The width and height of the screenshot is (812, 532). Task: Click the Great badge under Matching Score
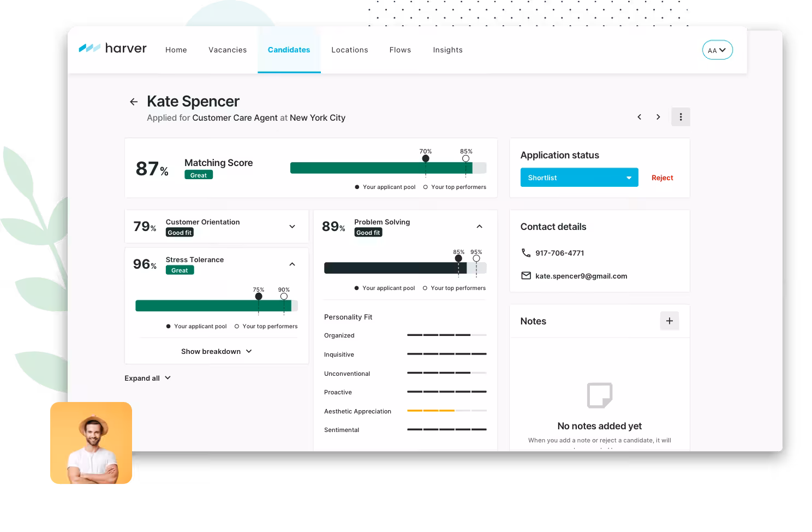click(x=199, y=175)
